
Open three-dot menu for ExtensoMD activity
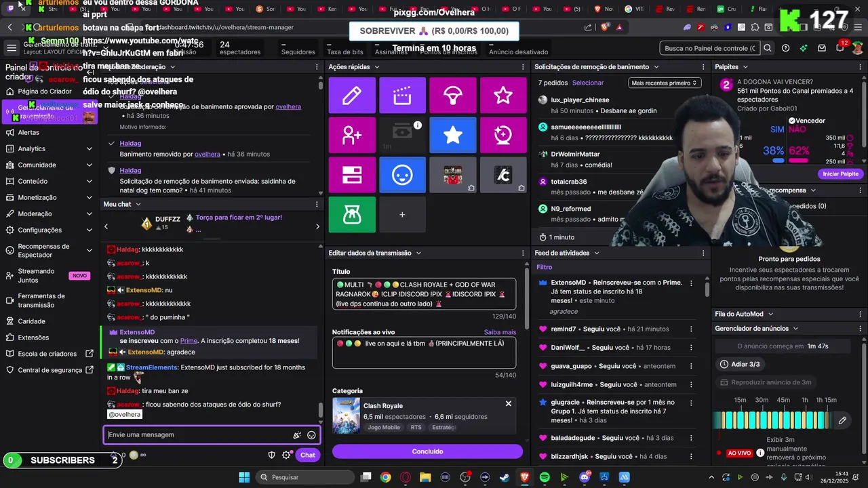[x=691, y=283]
